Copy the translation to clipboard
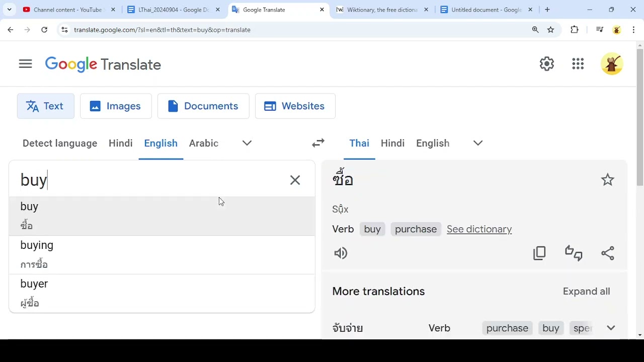 [x=539, y=253]
